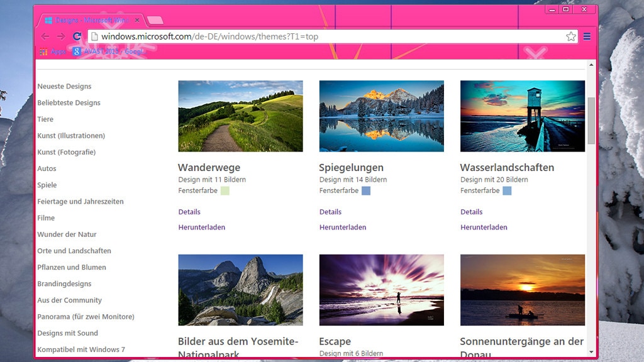Image resolution: width=644 pixels, height=362 pixels.
Task: Click the browser back arrow
Action: click(45, 36)
